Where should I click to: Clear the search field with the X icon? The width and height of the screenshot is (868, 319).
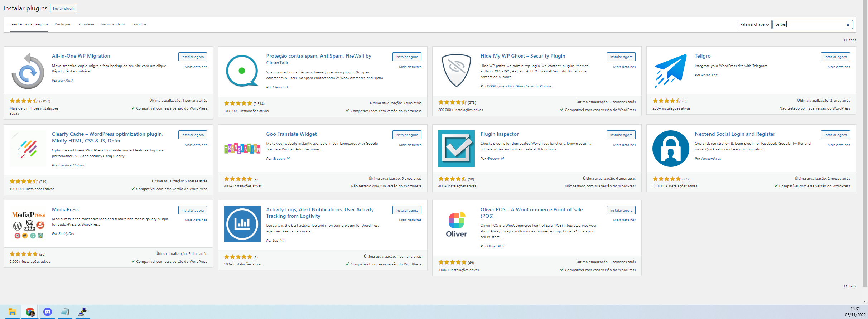click(x=848, y=25)
